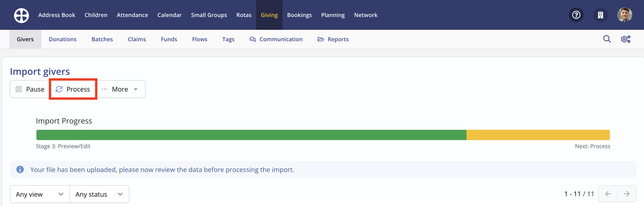Switch to the Donations tab
644x206 pixels.
click(63, 39)
